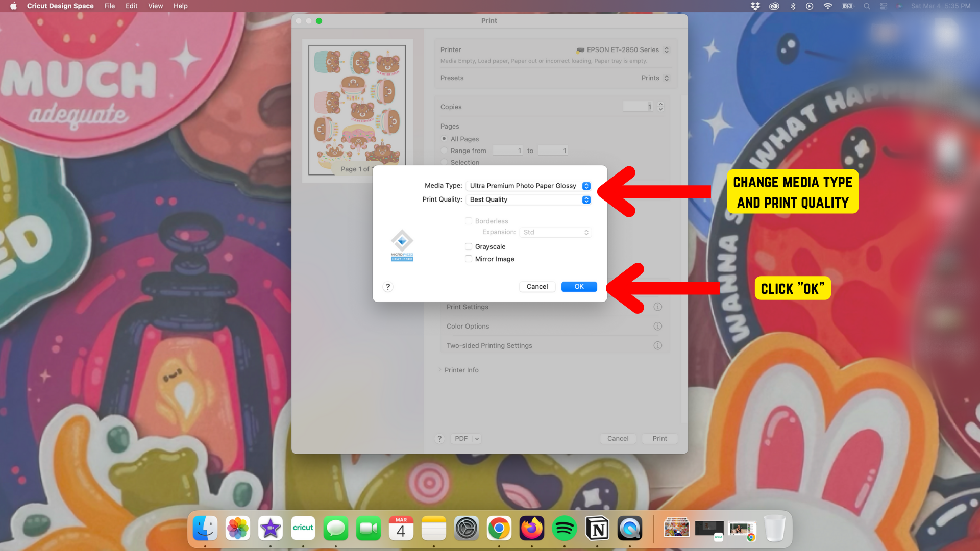Click help question mark in sheet
Viewport: 980px width, 551px height.
(x=388, y=287)
